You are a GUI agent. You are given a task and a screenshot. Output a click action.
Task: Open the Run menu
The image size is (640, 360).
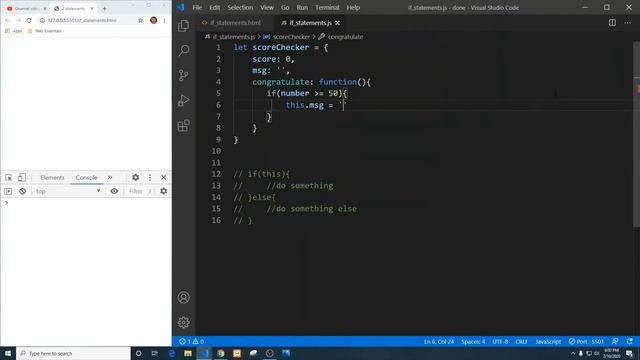click(x=302, y=7)
